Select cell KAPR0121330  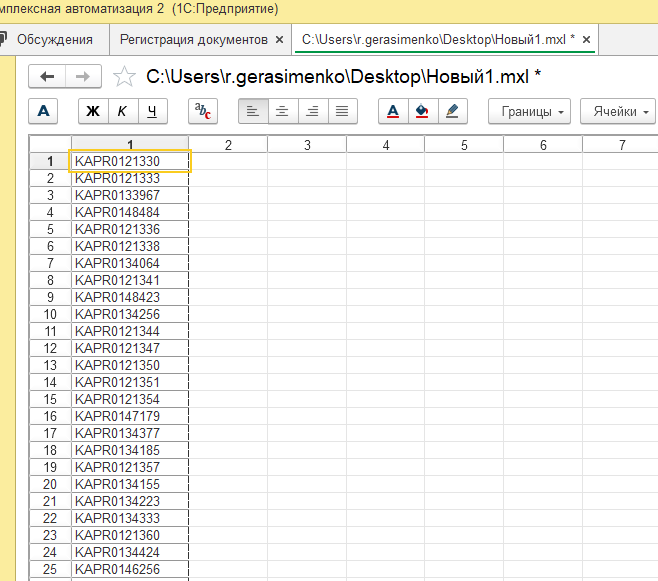[x=130, y=161]
